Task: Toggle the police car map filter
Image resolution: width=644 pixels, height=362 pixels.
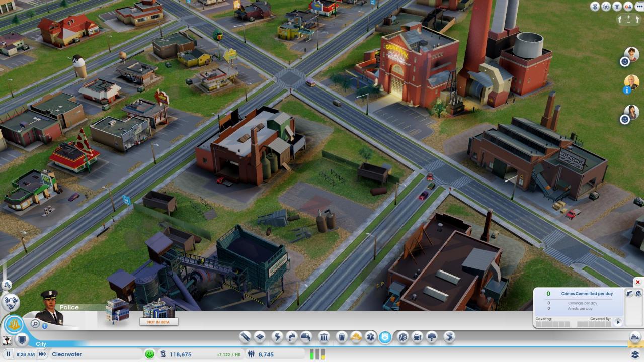Action: pos(629,293)
